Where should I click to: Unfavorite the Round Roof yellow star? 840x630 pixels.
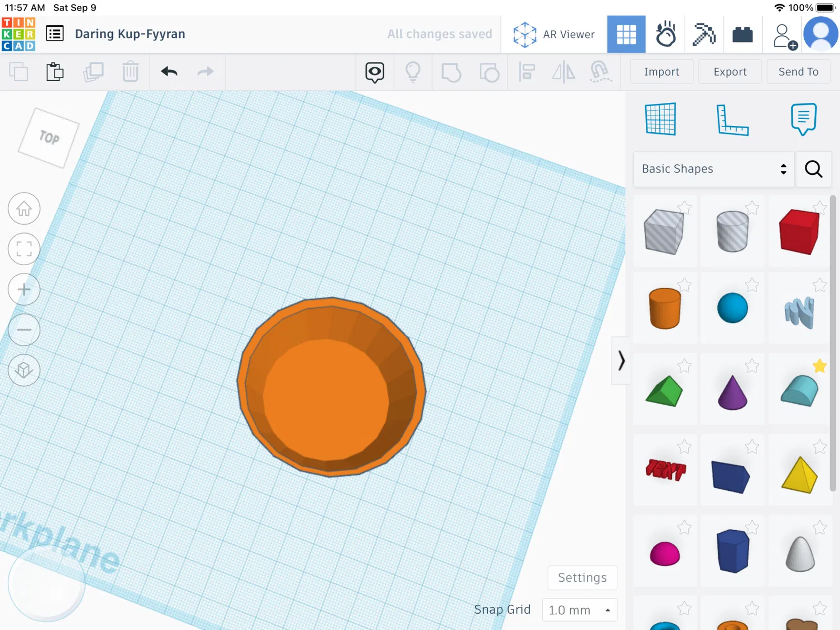click(820, 366)
